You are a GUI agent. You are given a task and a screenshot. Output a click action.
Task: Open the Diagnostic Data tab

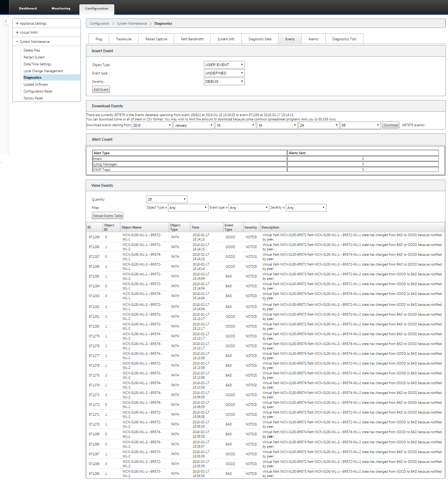(260, 39)
